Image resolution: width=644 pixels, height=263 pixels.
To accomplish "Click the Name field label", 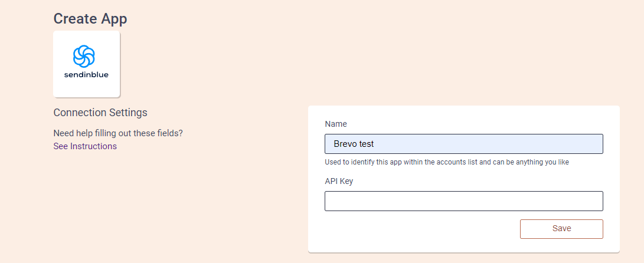I will coord(336,124).
